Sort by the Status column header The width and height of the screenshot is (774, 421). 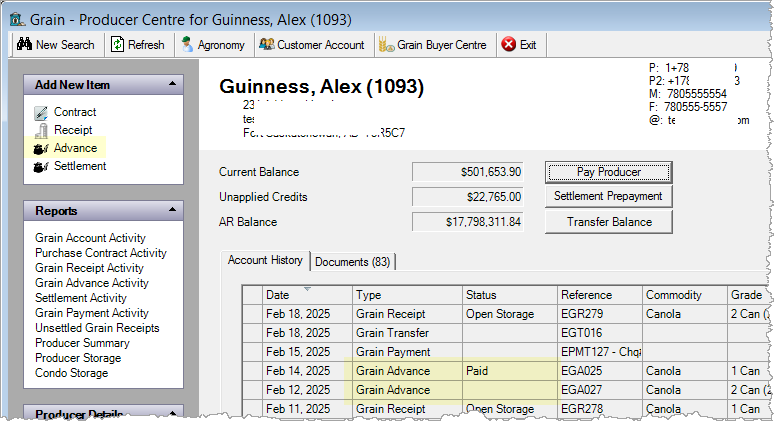(510, 295)
